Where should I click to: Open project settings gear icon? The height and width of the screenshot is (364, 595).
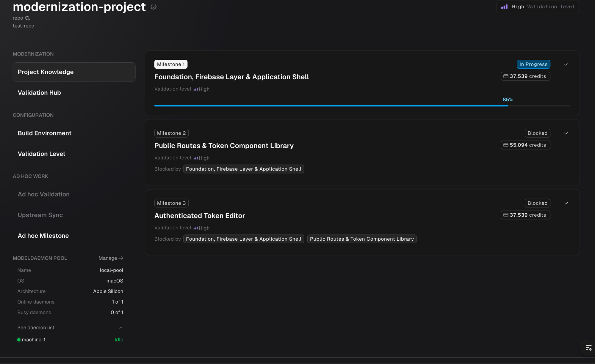154,7
